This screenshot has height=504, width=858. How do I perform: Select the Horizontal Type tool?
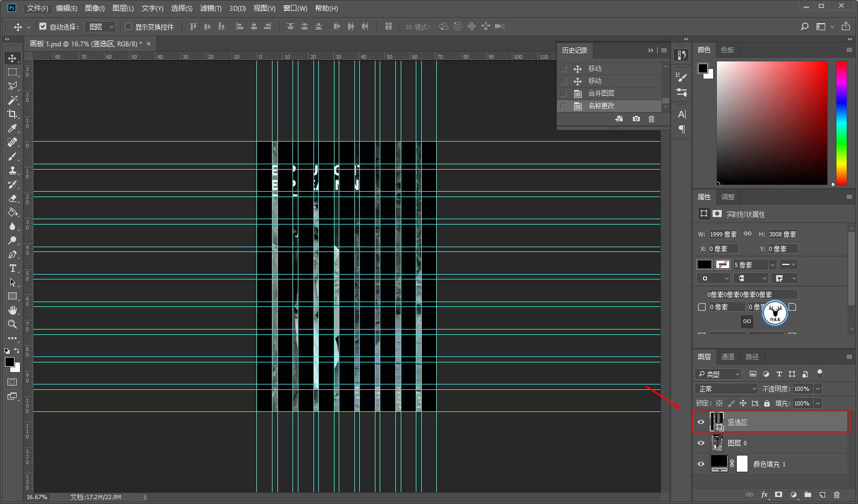point(12,268)
